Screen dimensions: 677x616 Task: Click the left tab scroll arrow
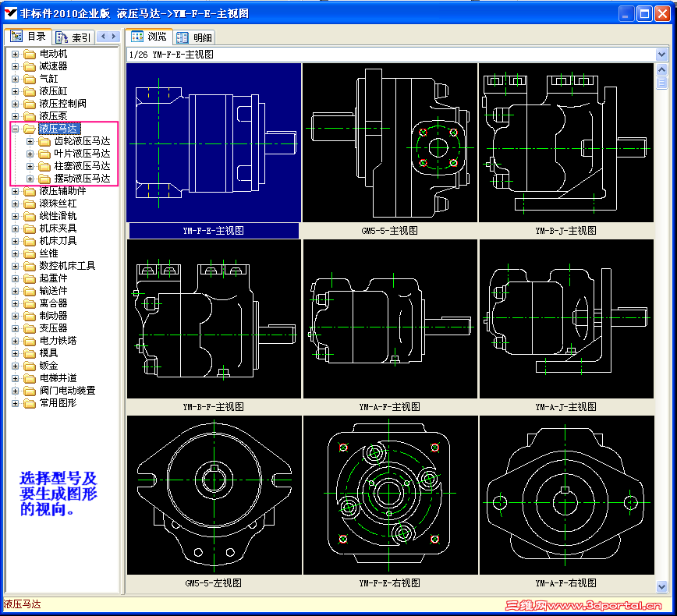[x=103, y=37]
